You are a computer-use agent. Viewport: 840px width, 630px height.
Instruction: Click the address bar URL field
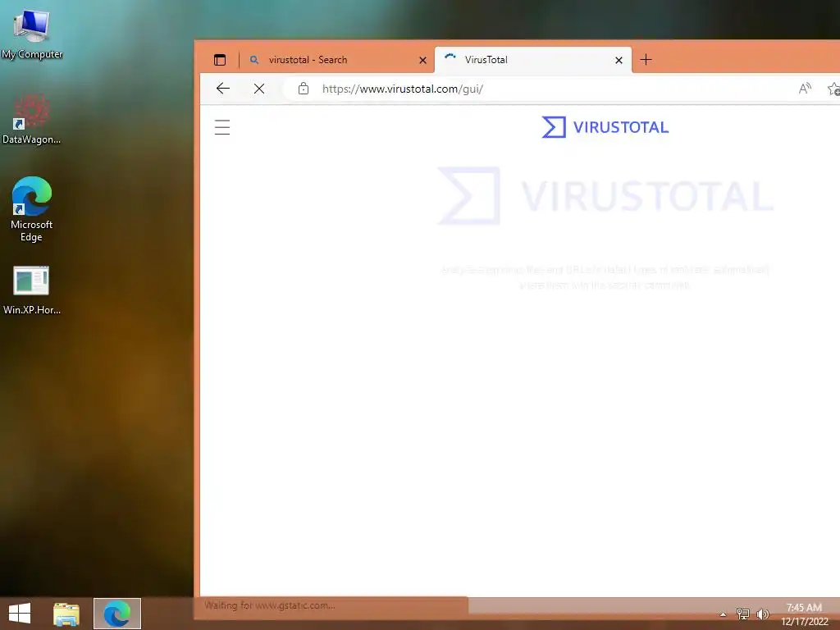pyautogui.click(x=536, y=89)
